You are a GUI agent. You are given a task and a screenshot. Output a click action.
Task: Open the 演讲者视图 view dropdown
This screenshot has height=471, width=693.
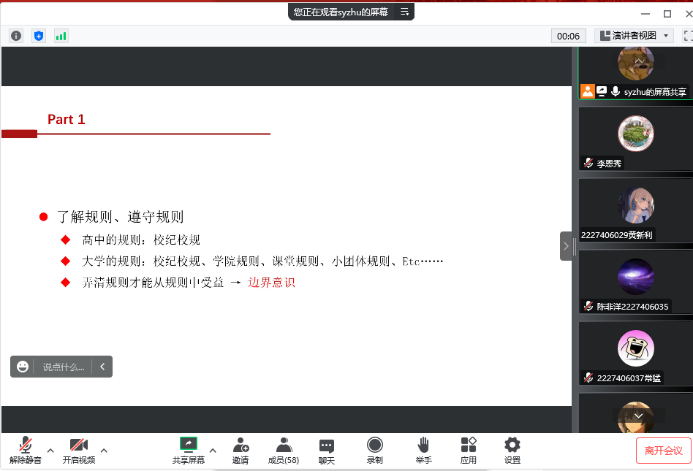pyautogui.click(x=635, y=35)
